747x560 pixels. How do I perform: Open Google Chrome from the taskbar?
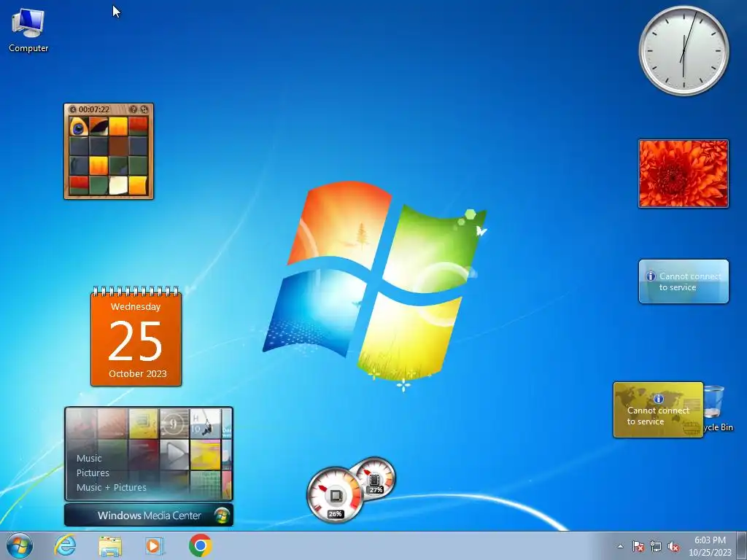coord(200,545)
